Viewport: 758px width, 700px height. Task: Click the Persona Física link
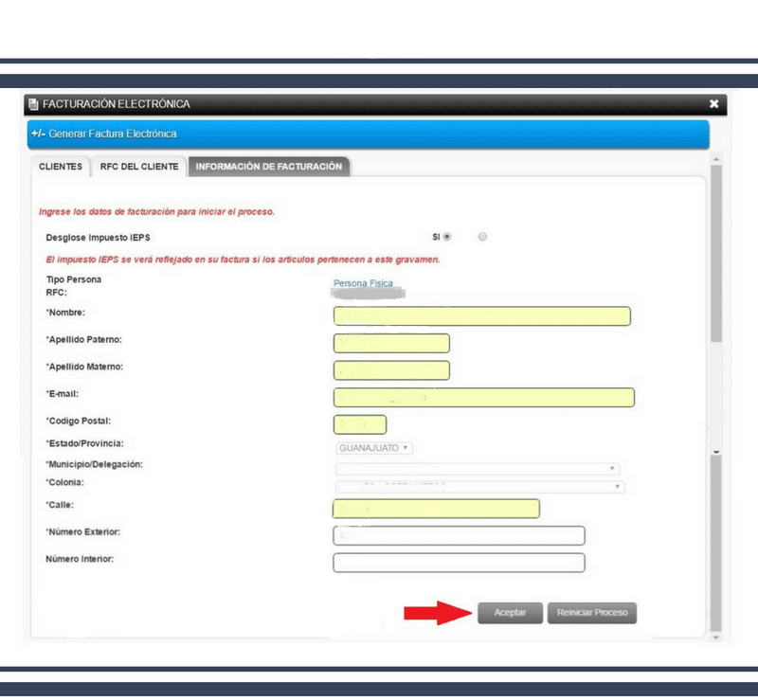(x=363, y=283)
